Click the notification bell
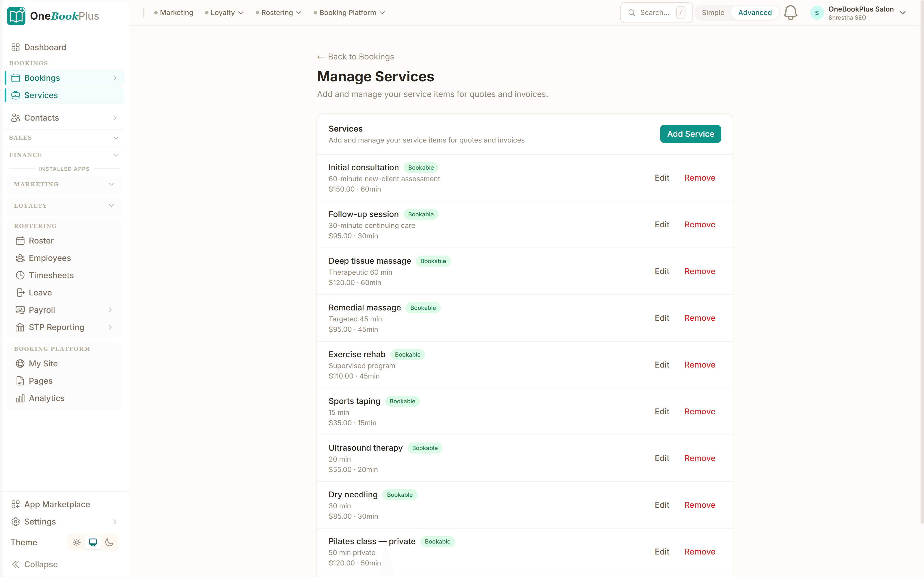The width and height of the screenshot is (924, 577). coord(790,13)
